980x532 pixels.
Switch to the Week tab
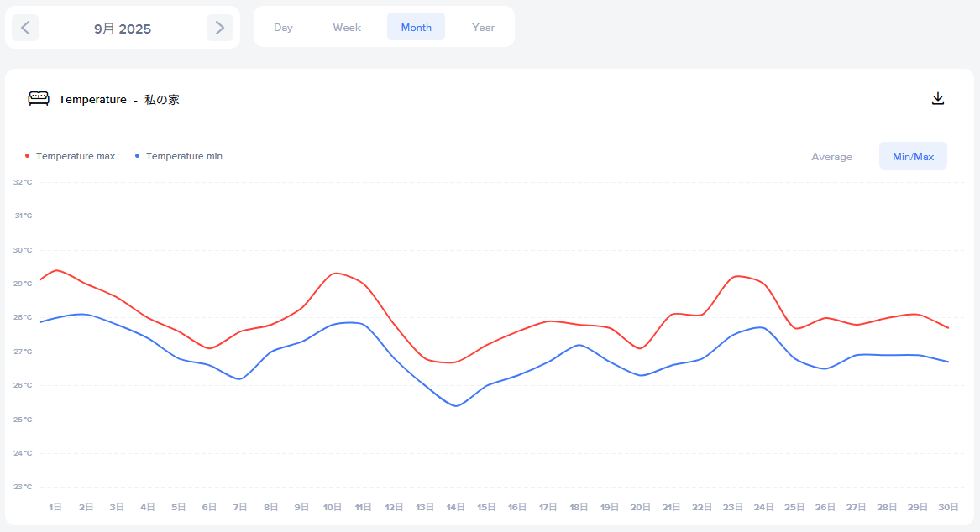pos(347,28)
